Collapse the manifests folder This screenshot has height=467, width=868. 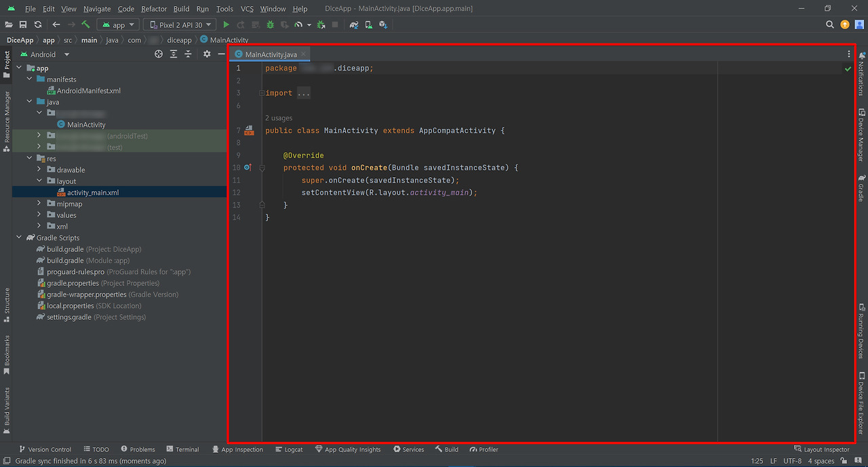[30, 79]
